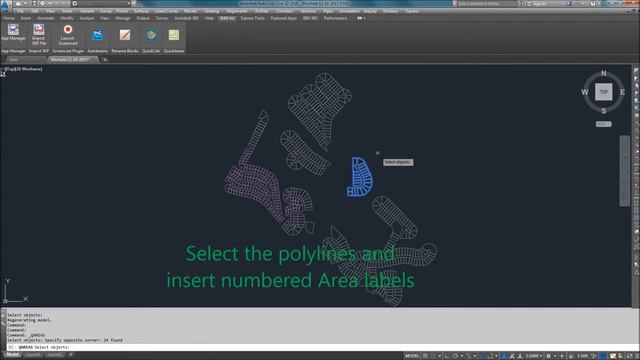Screen dimensions: 640x360
Task: Run the Rename Blocks tool
Action: pyautogui.click(x=125, y=35)
